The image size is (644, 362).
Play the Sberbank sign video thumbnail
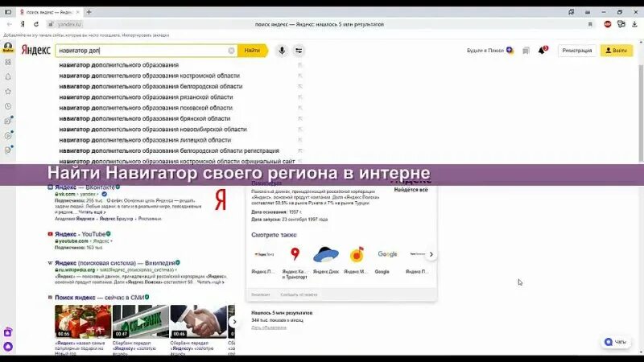pos(140,321)
